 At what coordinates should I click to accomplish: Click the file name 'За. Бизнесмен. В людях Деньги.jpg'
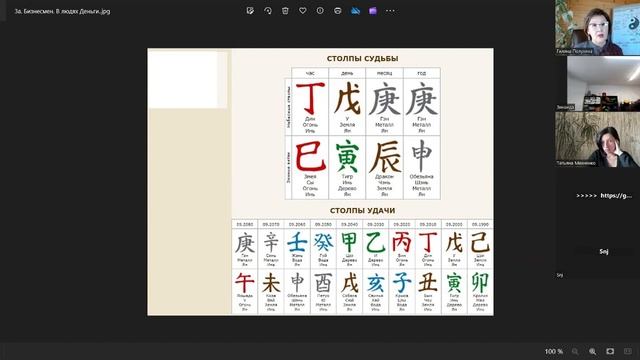[62, 11]
